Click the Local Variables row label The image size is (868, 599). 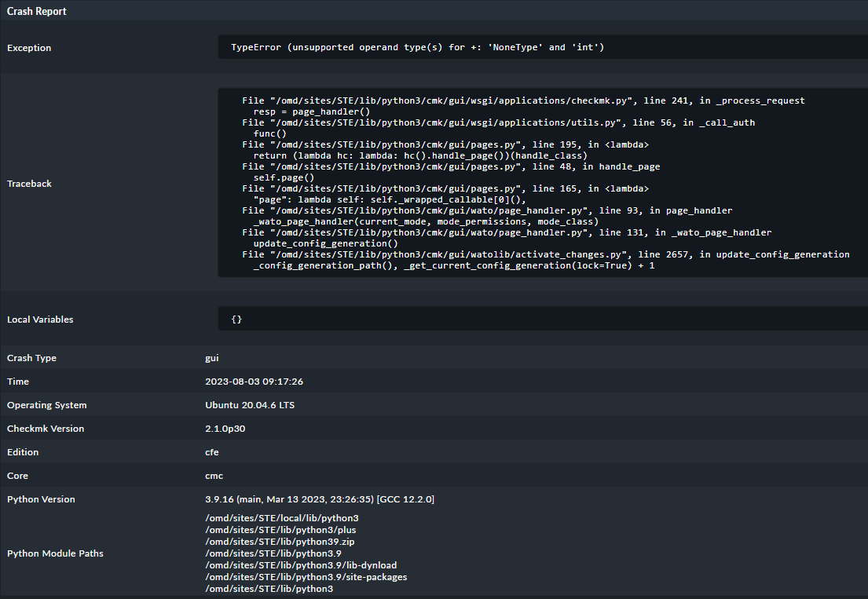[40, 320]
